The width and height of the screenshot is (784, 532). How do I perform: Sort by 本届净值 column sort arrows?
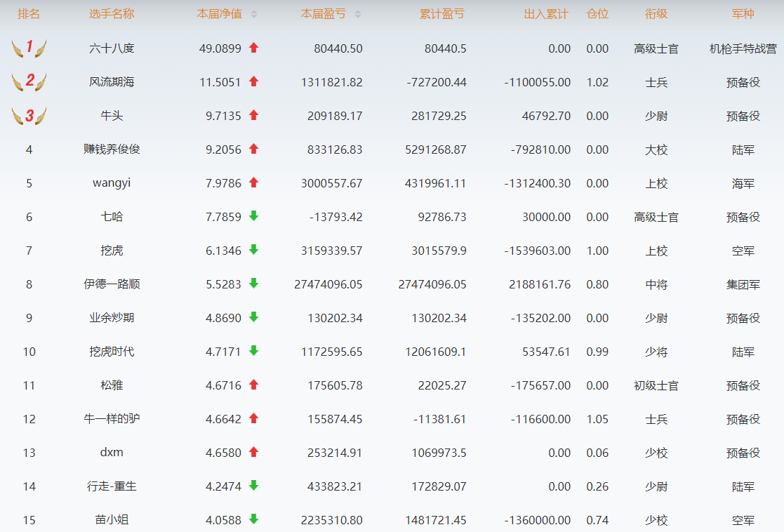point(254,15)
